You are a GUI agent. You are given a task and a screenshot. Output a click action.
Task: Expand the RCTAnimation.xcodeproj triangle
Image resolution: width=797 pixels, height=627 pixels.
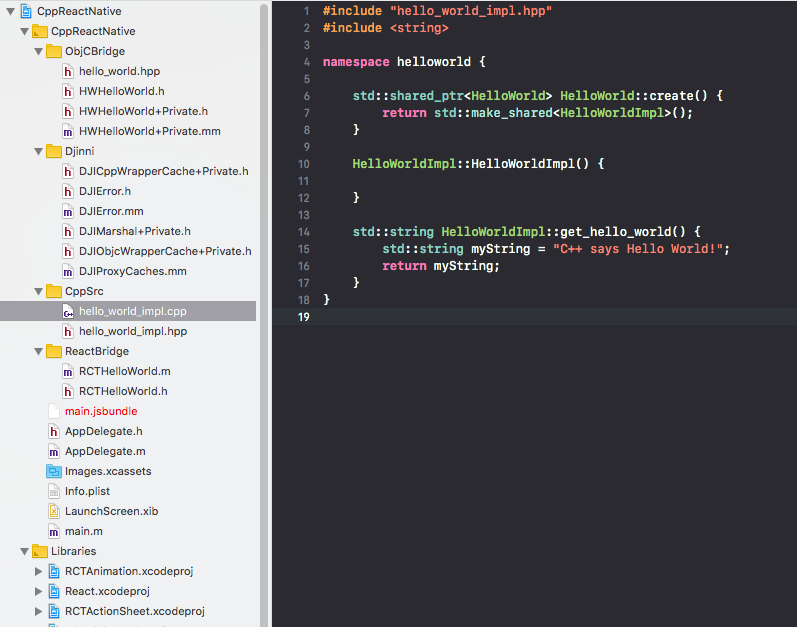(38, 572)
